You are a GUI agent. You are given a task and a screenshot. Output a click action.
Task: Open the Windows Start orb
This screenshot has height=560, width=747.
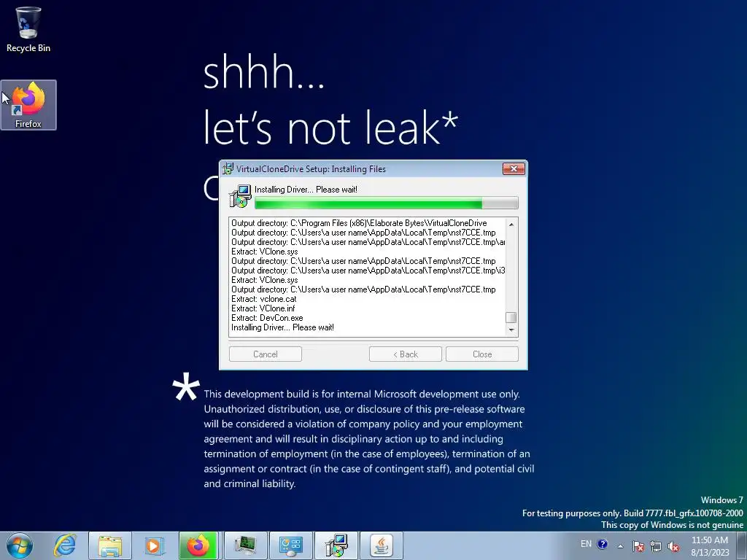[x=20, y=545]
